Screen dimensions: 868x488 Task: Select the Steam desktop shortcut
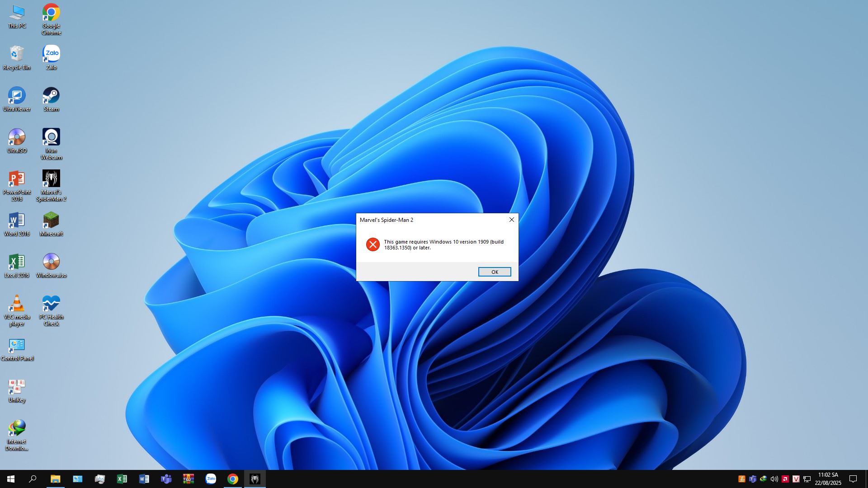tap(51, 96)
